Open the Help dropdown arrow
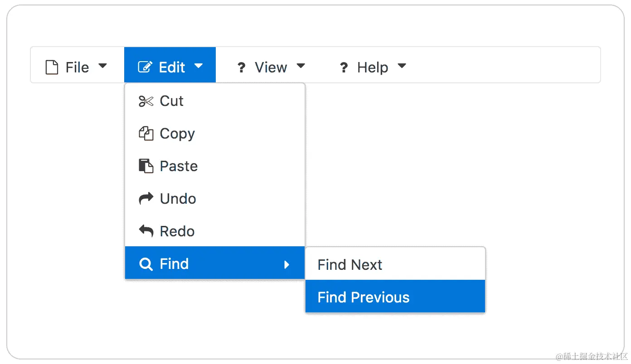631x364 pixels. pos(402,66)
